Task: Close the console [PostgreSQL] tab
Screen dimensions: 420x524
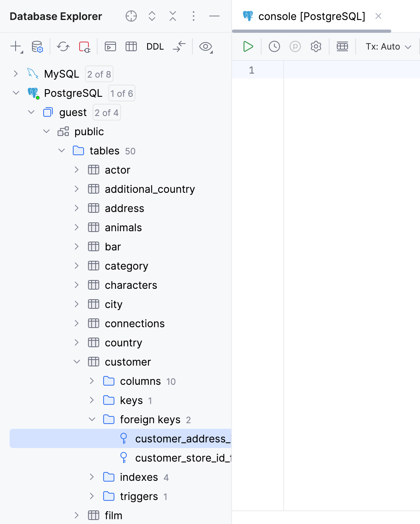Action: pos(378,16)
